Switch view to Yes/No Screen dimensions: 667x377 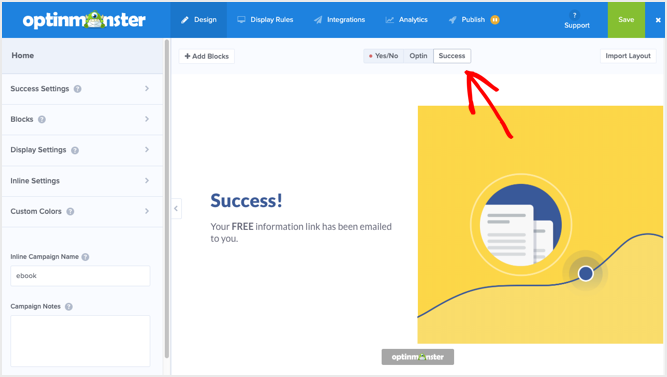click(384, 56)
